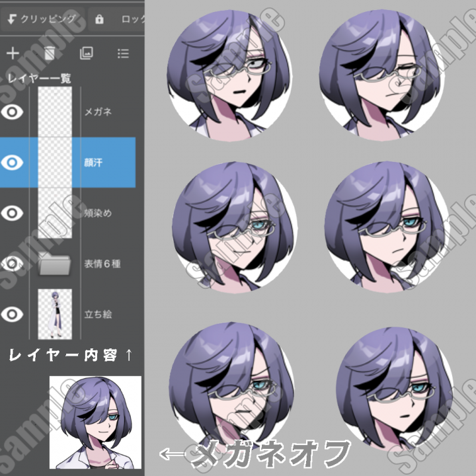
Task: Hide the 頬染め layer
Action: (12, 213)
